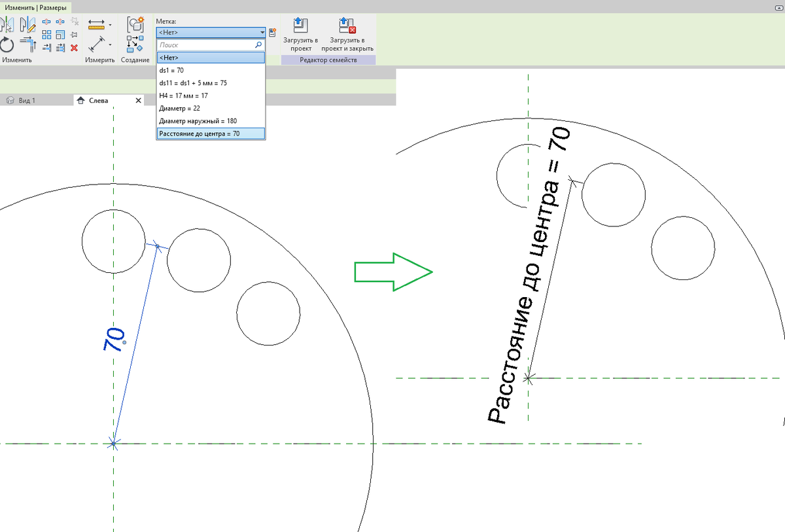Screen dimensions: 785x532
Task: Select the Mirror Draw Axis tool
Action: click(x=27, y=25)
